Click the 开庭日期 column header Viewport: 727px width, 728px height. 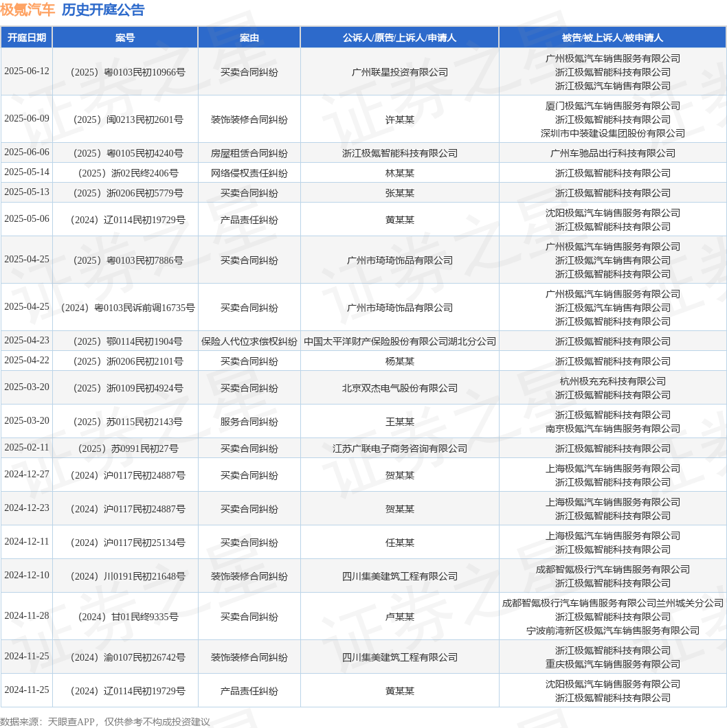pyautogui.click(x=27, y=38)
